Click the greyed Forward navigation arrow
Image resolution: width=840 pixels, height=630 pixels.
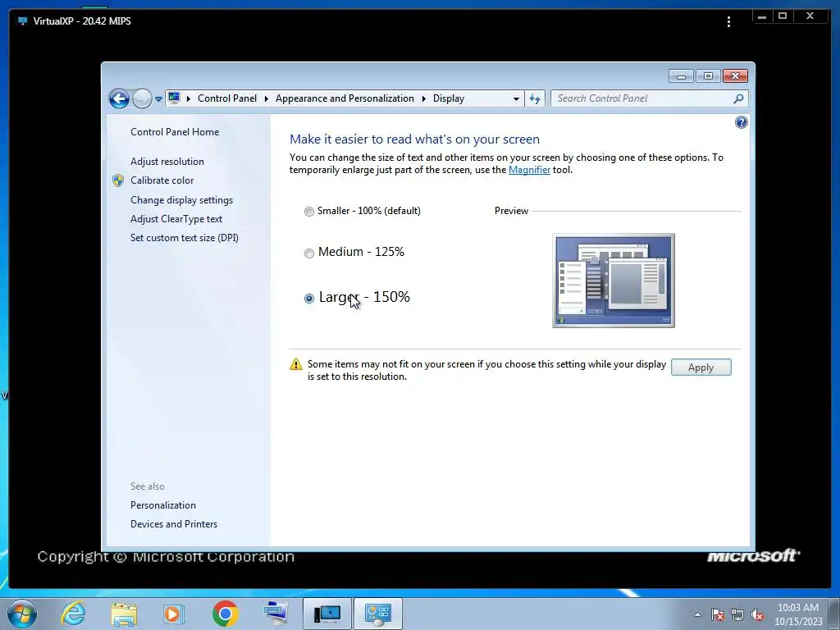(x=142, y=98)
